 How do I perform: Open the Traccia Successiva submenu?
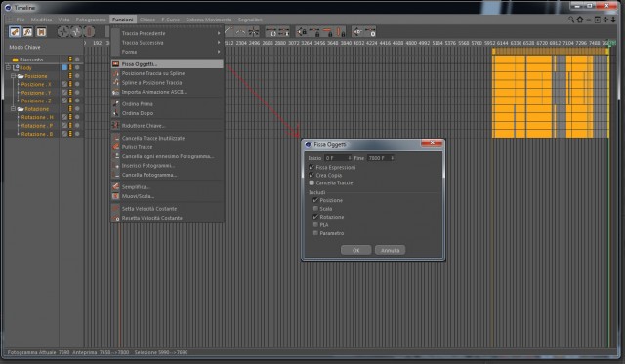click(x=167, y=43)
